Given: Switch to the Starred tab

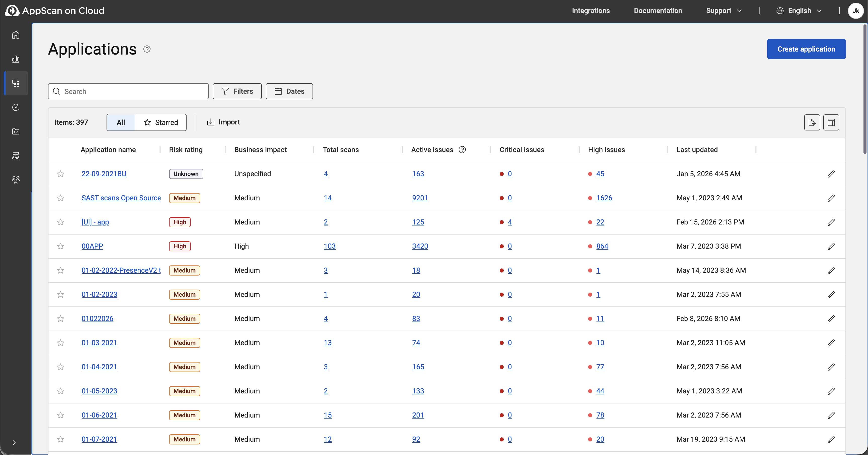Looking at the screenshot, I should click(161, 122).
